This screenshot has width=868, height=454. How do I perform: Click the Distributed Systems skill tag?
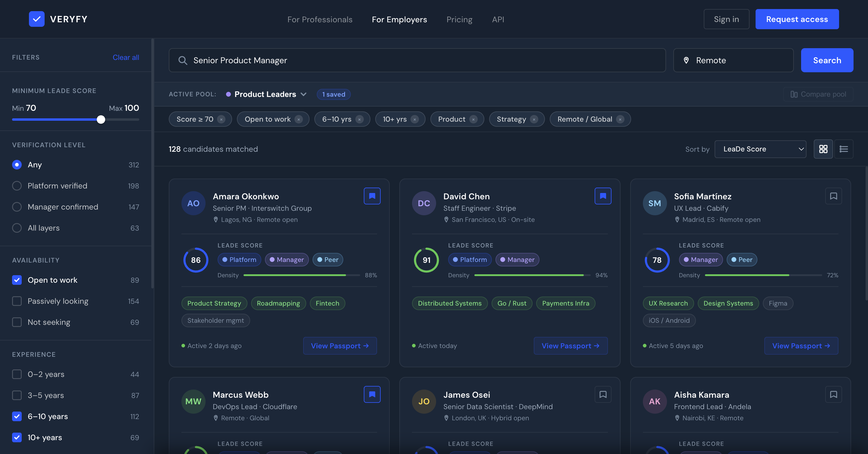449,303
